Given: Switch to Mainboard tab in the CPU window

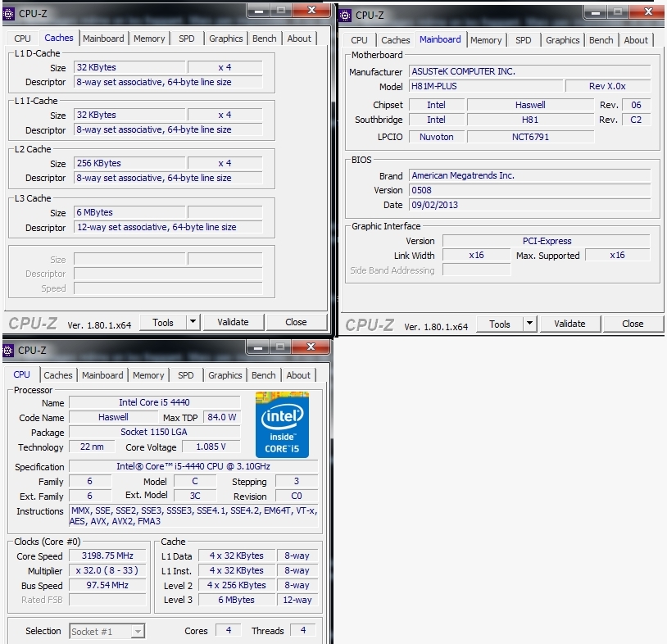Looking at the screenshot, I should coord(102,375).
